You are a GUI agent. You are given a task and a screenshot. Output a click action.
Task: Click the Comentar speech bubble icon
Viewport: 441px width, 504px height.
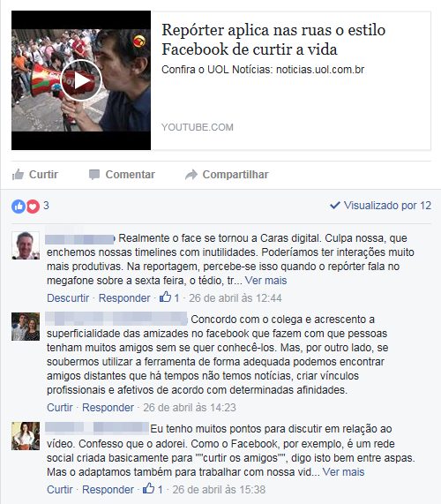94,175
